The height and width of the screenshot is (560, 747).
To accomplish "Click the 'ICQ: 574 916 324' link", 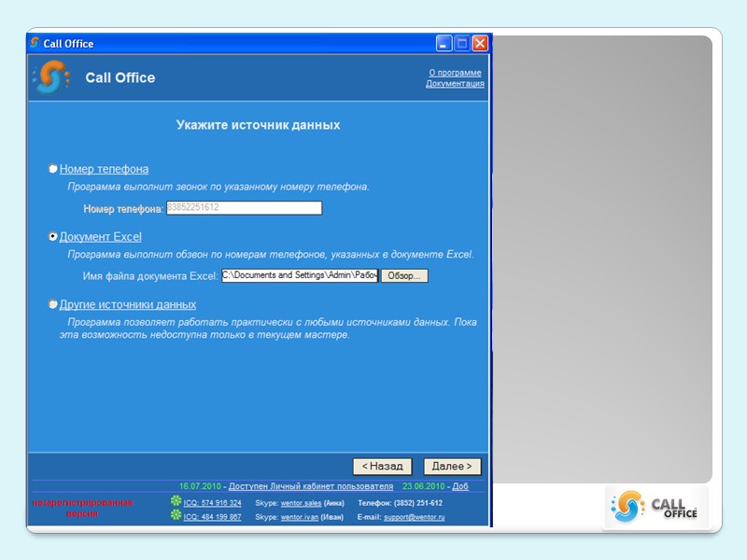I will tap(213, 503).
